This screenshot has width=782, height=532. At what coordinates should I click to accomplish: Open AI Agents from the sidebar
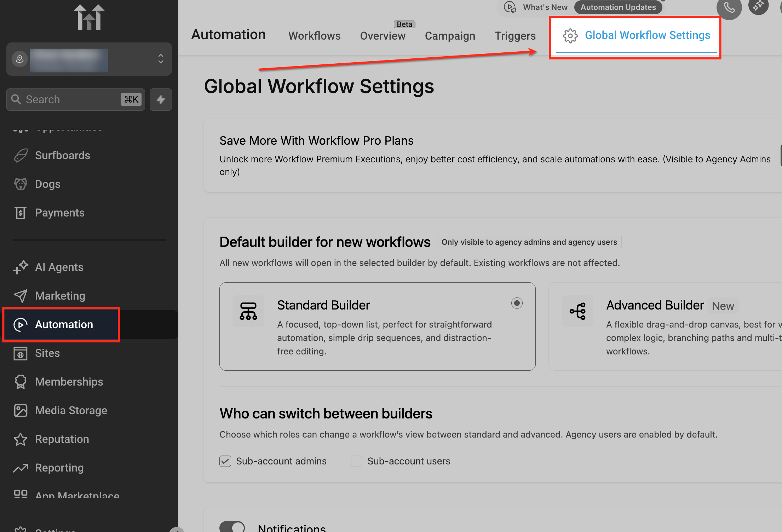(x=59, y=267)
